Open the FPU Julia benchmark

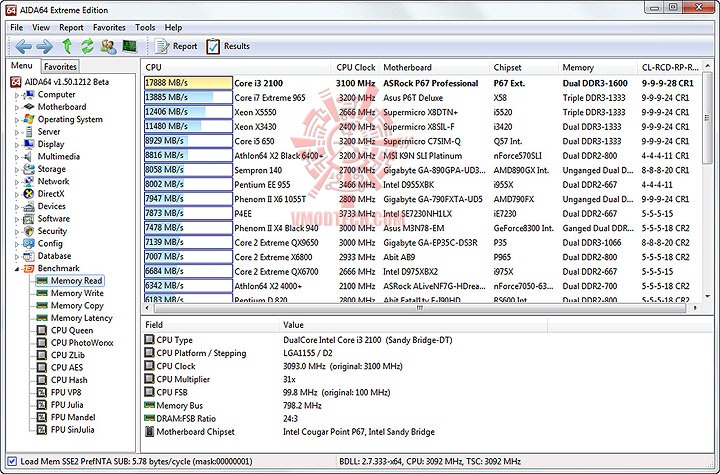67,405
